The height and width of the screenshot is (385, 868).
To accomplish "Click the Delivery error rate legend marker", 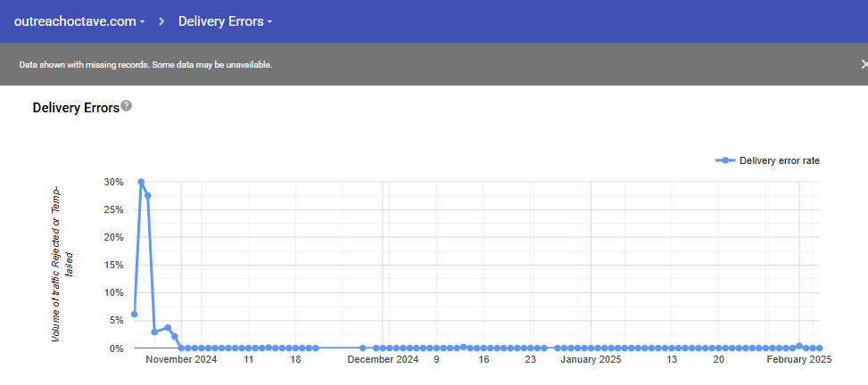I will [x=725, y=160].
